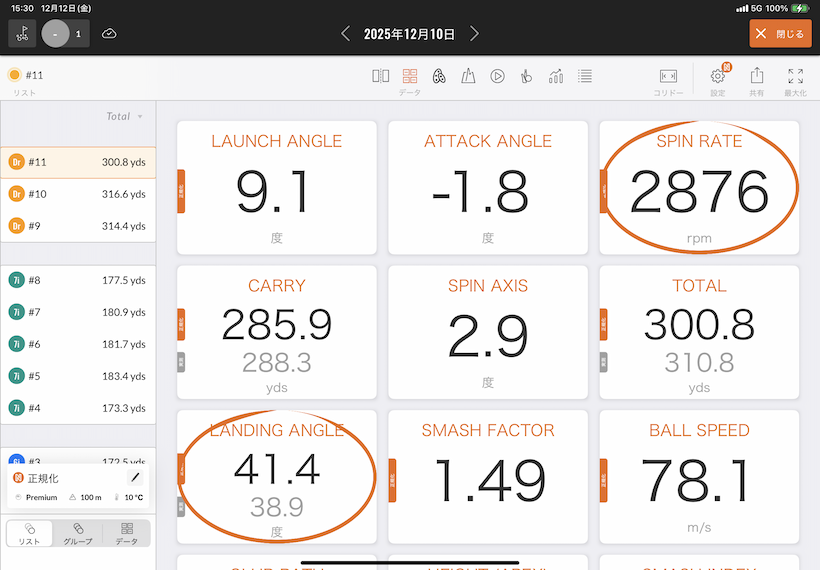The width and height of the screenshot is (820, 570).
Task: Toggle the player selector switch in header
Action: (65, 34)
